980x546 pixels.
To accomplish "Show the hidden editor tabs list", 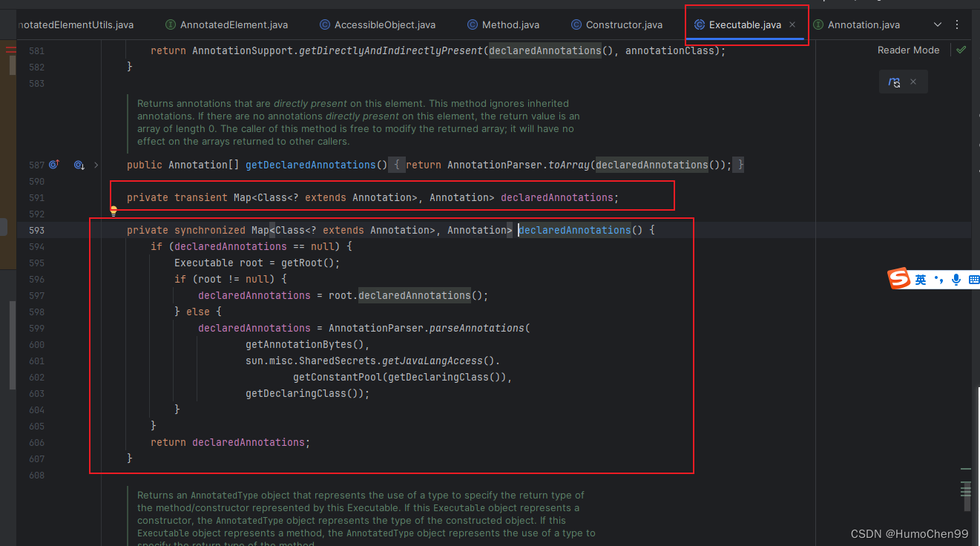I will 938,24.
